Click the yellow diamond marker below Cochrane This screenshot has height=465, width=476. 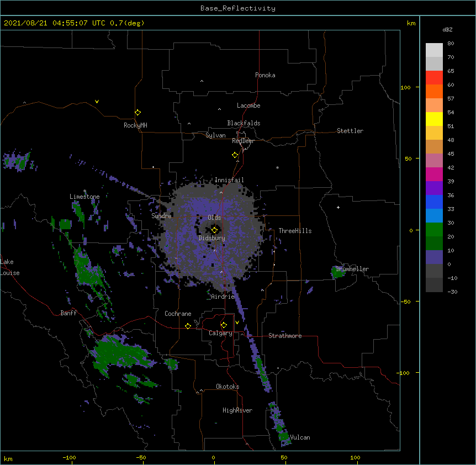tap(188, 326)
